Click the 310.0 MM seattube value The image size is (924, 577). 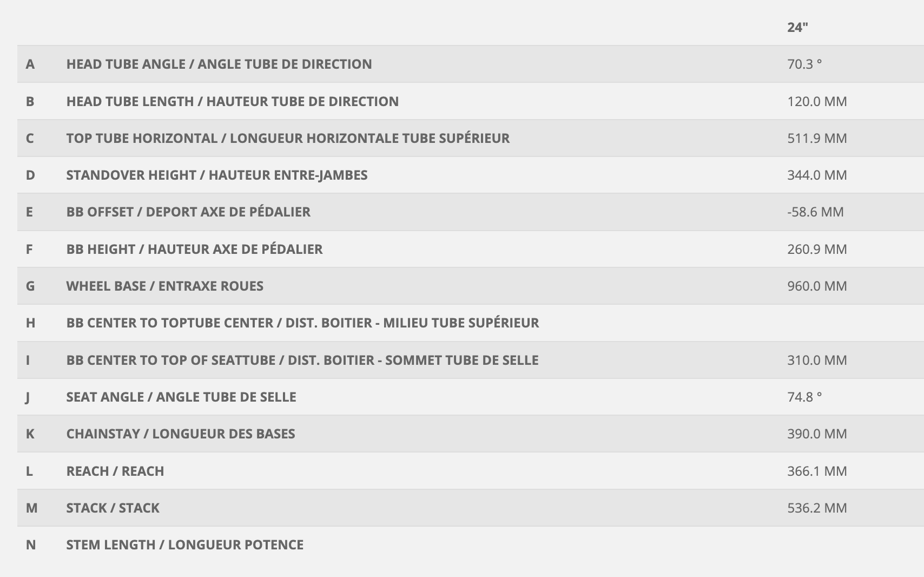[817, 360]
